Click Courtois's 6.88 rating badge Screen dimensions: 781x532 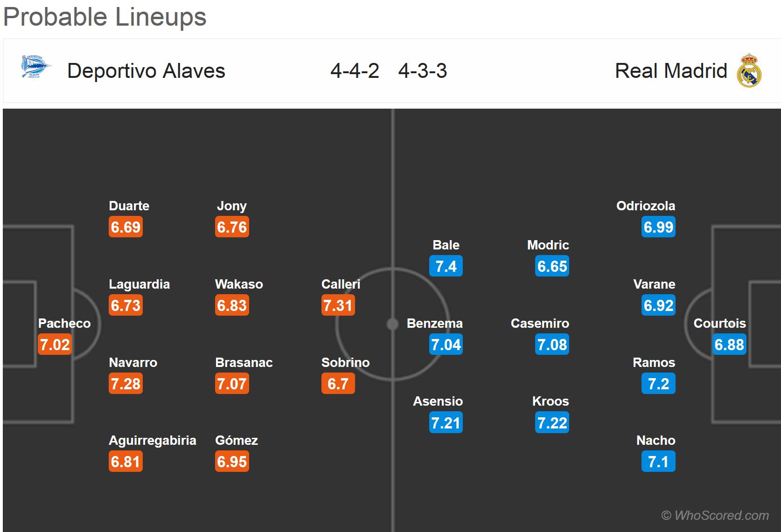tap(729, 345)
